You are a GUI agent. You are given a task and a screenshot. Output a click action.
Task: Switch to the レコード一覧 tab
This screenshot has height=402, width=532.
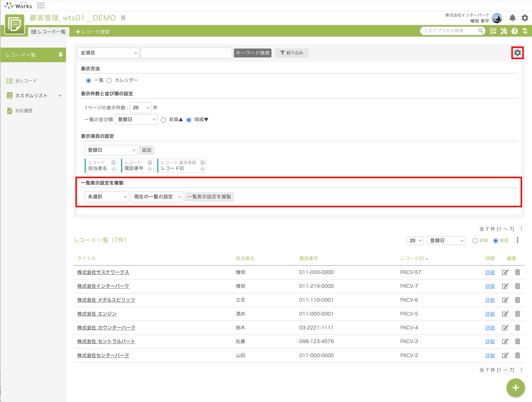tap(49, 32)
